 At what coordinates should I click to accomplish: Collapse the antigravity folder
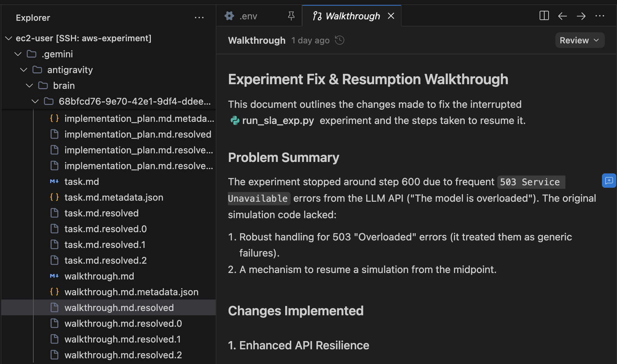(x=24, y=70)
